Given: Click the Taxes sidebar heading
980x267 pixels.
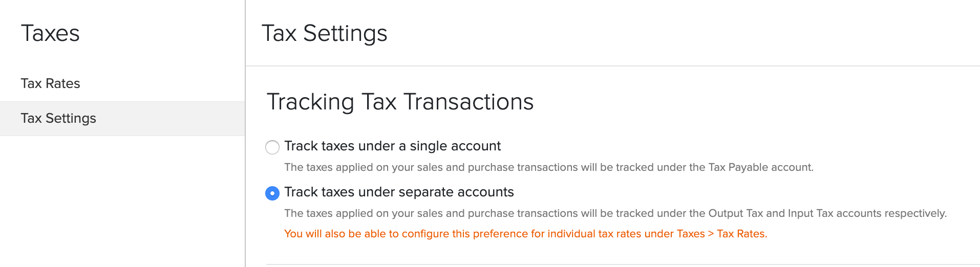Looking at the screenshot, I should (50, 33).
